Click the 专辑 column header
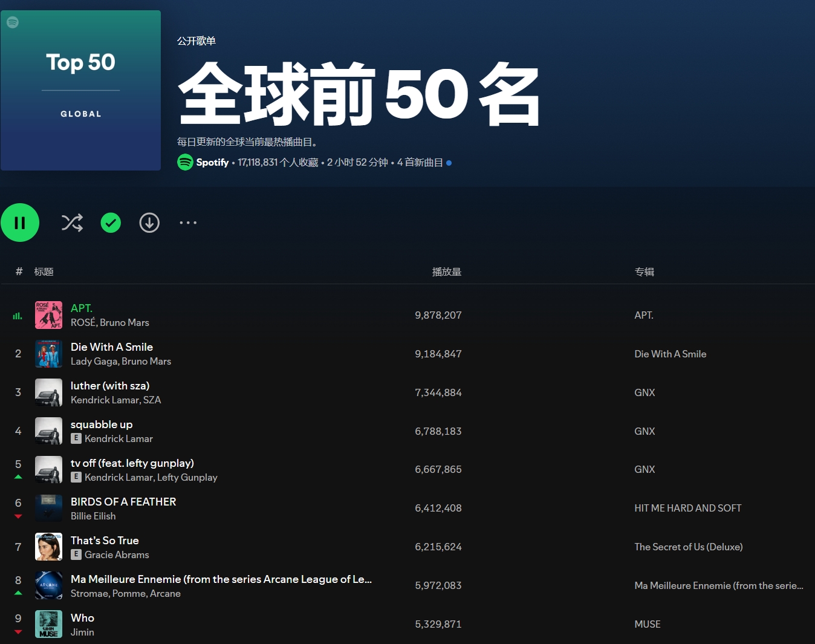815x644 pixels. [x=645, y=272]
